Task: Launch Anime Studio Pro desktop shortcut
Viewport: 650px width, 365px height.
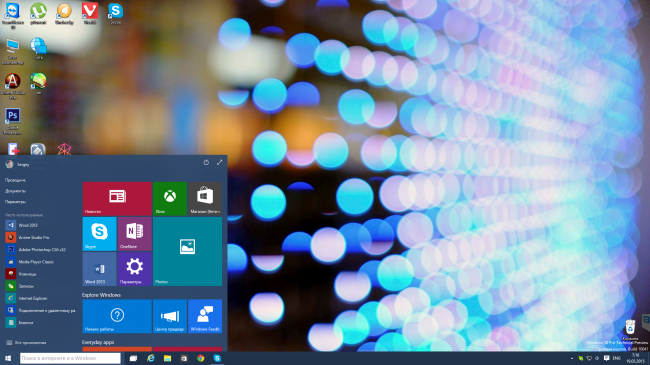Action: click(12, 86)
